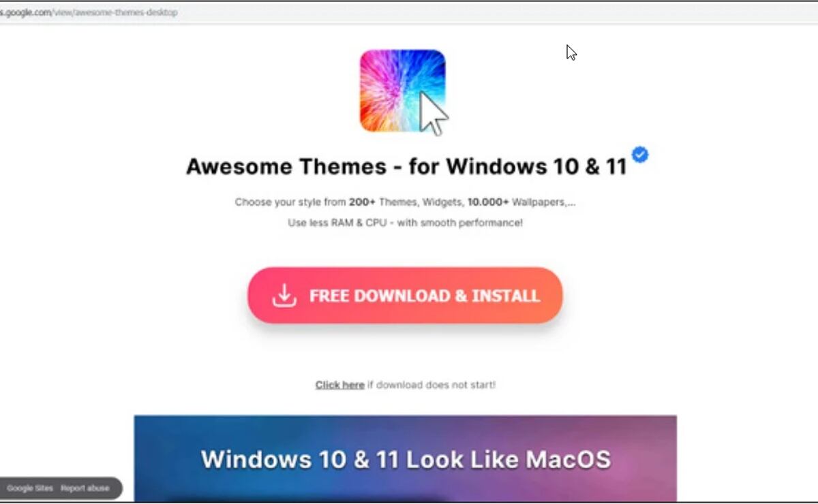Follow the "Click here" download link

pyautogui.click(x=339, y=385)
